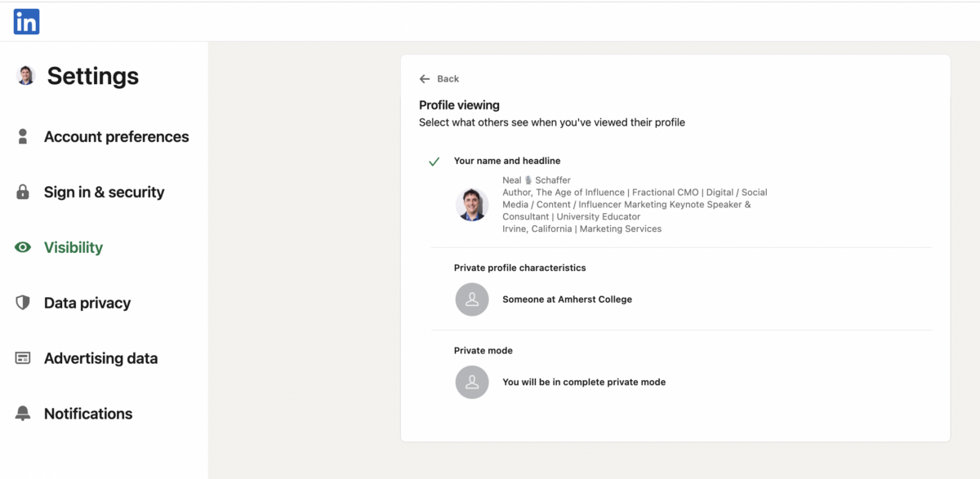
Task: Switch to Advertising data settings
Action: (100, 358)
